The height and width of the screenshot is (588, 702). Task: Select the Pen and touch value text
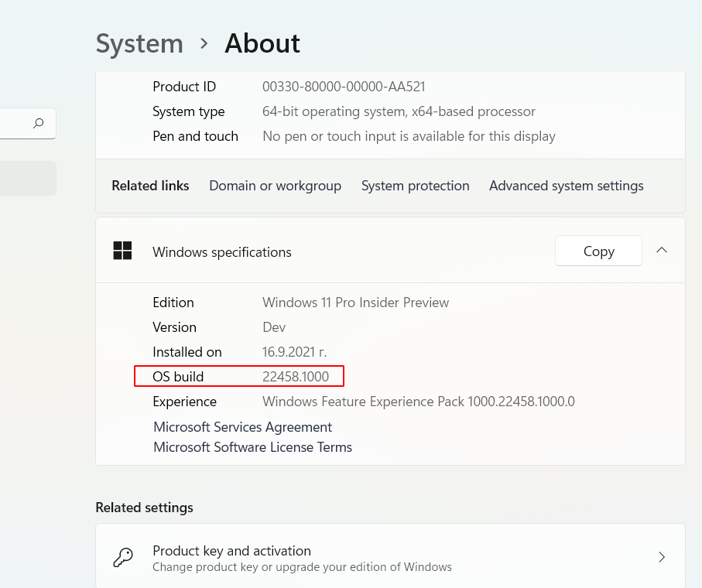pyautogui.click(x=409, y=136)
